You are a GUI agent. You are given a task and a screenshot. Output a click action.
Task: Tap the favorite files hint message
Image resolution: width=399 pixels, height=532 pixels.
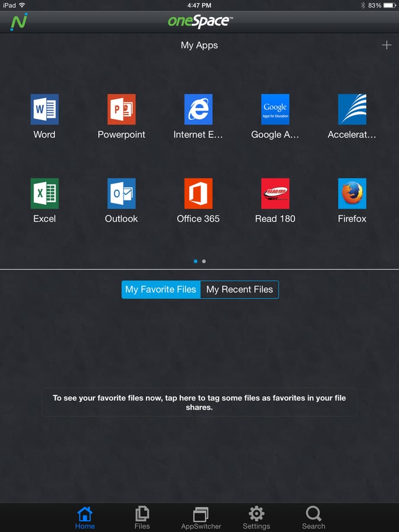point(199,403)
